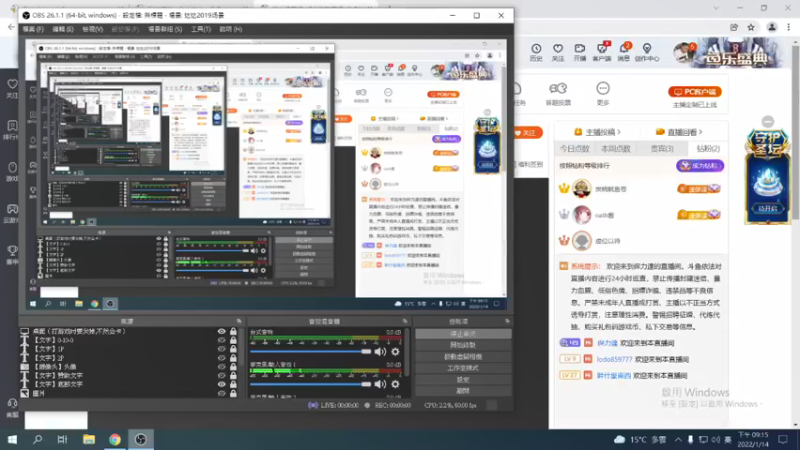The image size is (800, 450).
Task: Toggle visibility of 【文字】1P source
Action: (x=221, y=349)
